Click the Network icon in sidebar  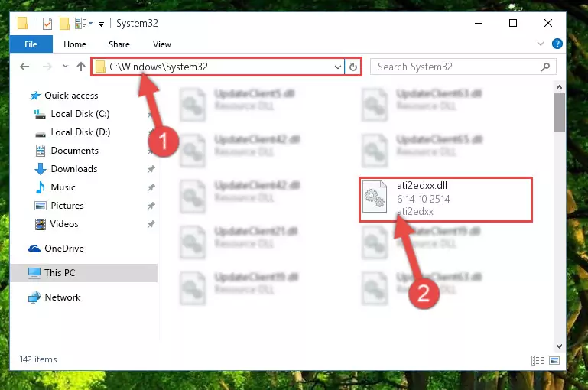(x=34, y=297)
